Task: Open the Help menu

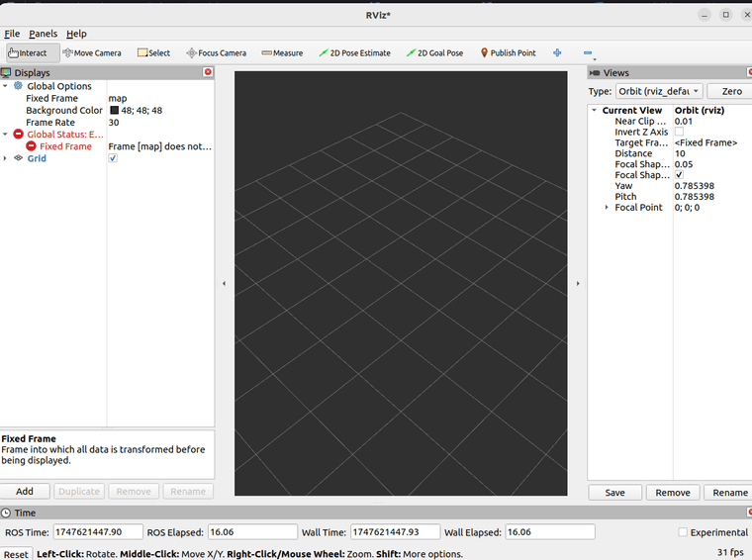Action: [x=76, y=34]
